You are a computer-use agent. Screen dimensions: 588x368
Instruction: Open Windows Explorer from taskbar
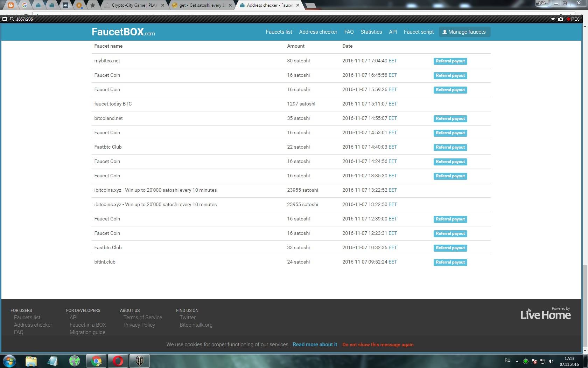pos(31,361)
